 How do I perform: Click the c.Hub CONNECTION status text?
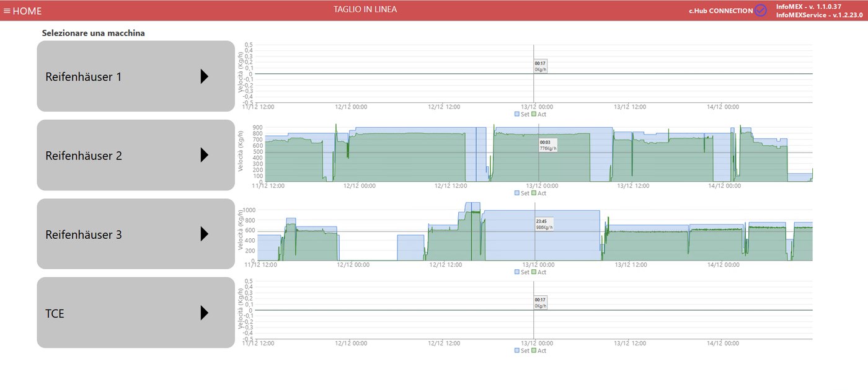(721, 11)
